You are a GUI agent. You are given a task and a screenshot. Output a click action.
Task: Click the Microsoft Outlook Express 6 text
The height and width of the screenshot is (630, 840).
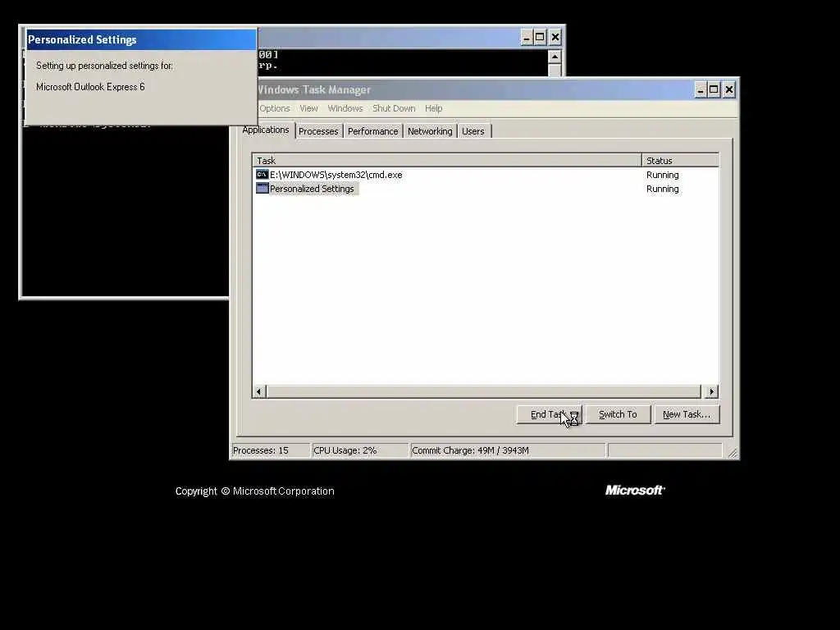90,87
